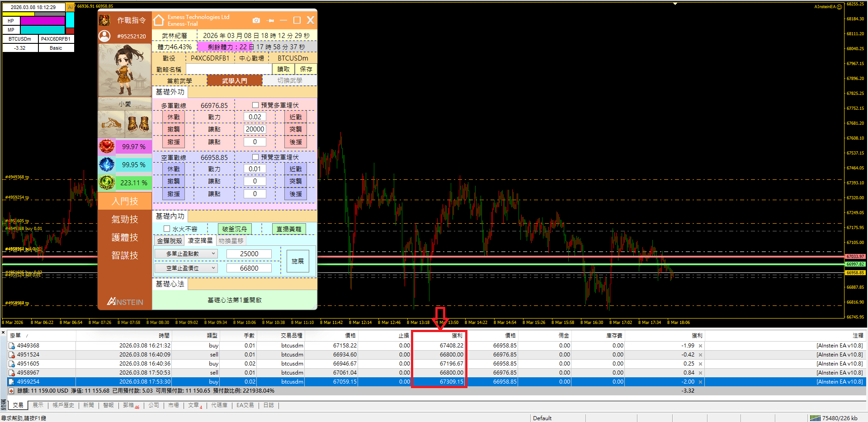
Task: Select the pointing hand skill icon
Action: coord(111,123)
